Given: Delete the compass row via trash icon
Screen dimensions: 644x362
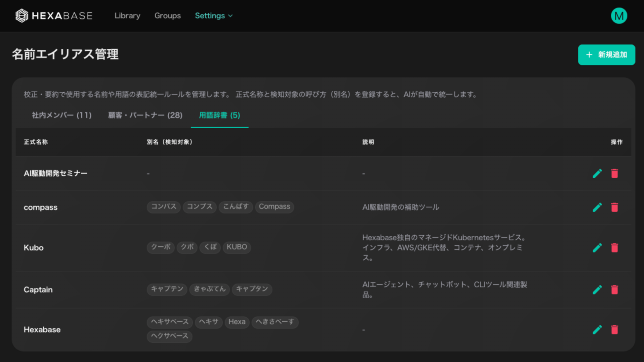Looking at the screenshot, I should pos(614,207).
